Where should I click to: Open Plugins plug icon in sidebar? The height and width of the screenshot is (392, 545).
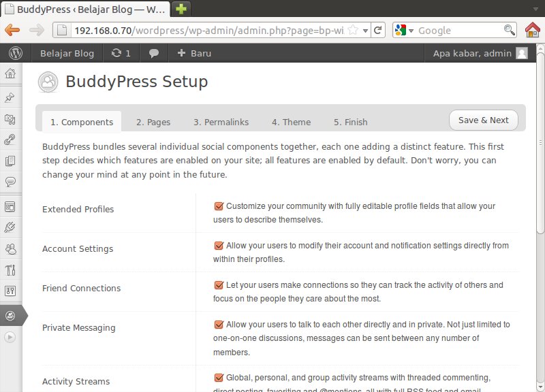[10, 228]
